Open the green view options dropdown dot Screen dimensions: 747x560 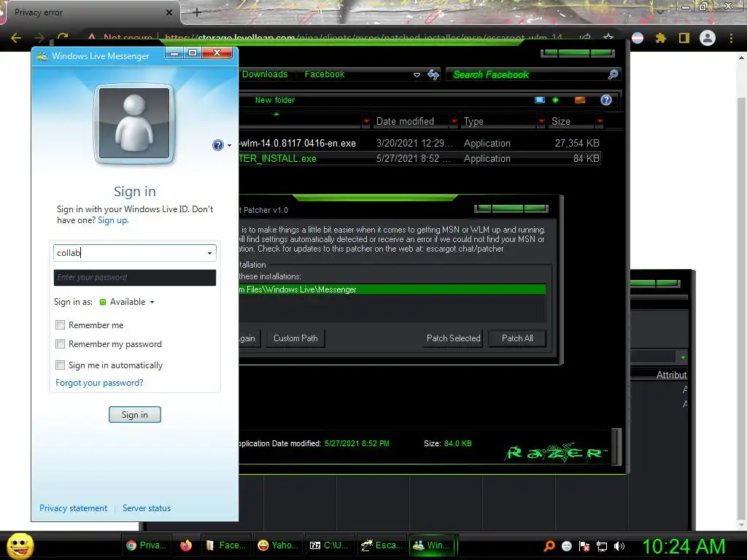(x=555, y=100)
